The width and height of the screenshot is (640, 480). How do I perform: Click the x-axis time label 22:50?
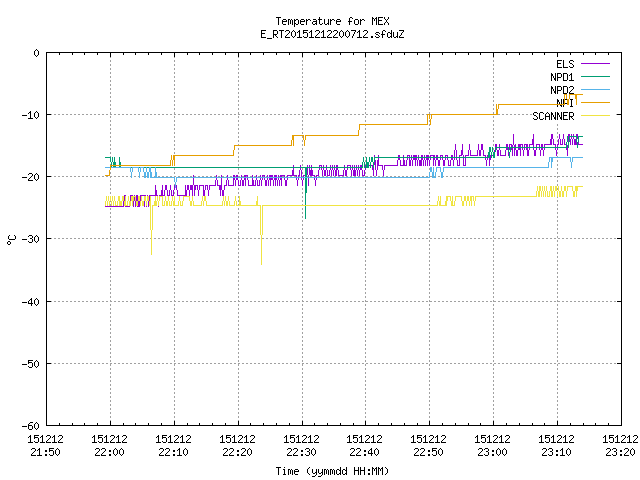428,452
